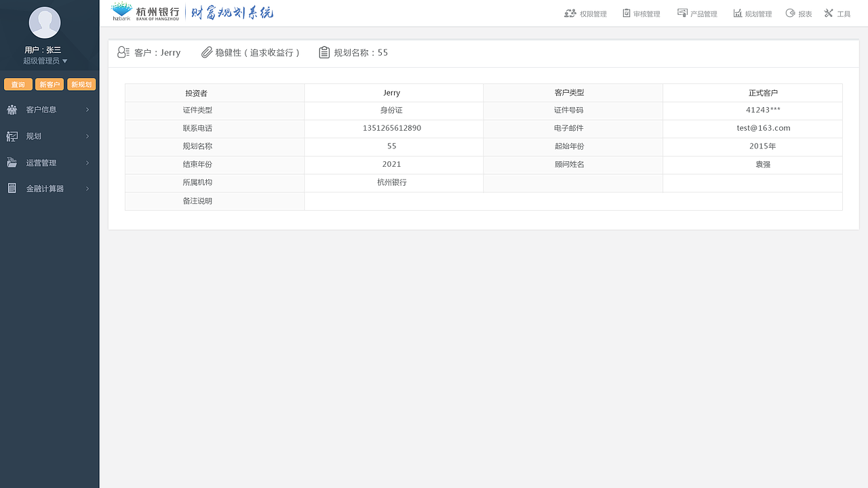
Task: Click the user avatar for 张三
Action: [x=45, y=22]
